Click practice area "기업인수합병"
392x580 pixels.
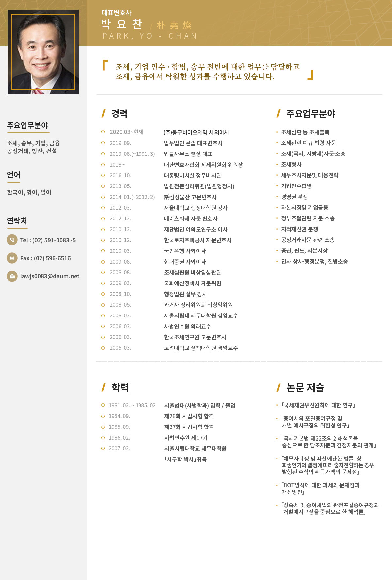[x=296, y=186]
